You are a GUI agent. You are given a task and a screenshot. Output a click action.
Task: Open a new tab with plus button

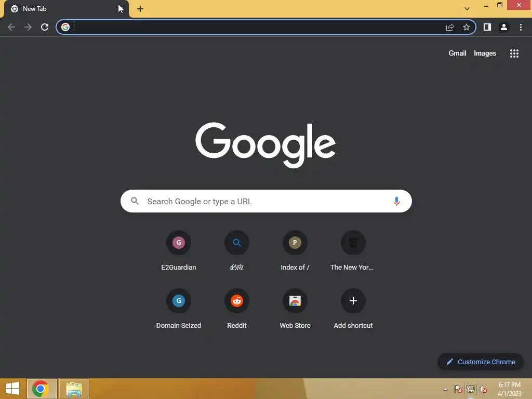pyautogui.click(x=140, y=9)
